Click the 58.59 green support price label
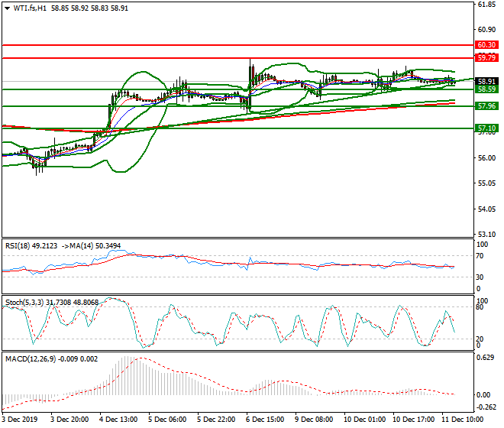Screen dimensions: 504x428 coord(486,89)
